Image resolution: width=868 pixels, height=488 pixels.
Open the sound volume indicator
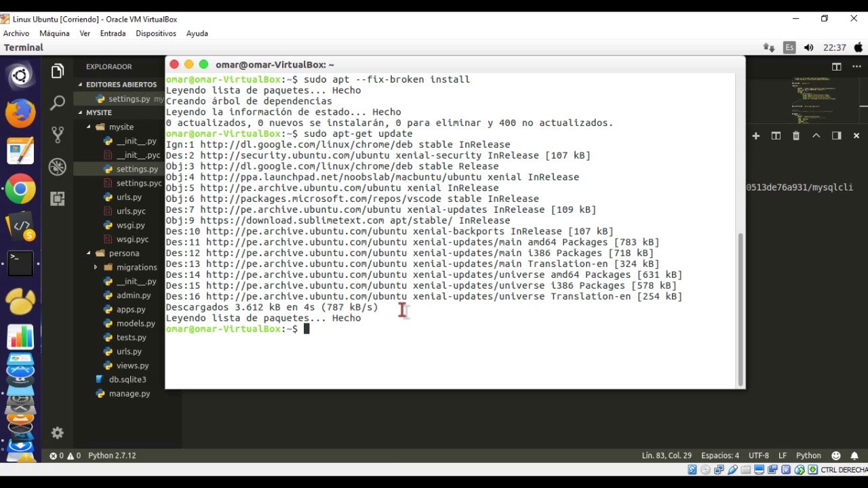point(808,47)
